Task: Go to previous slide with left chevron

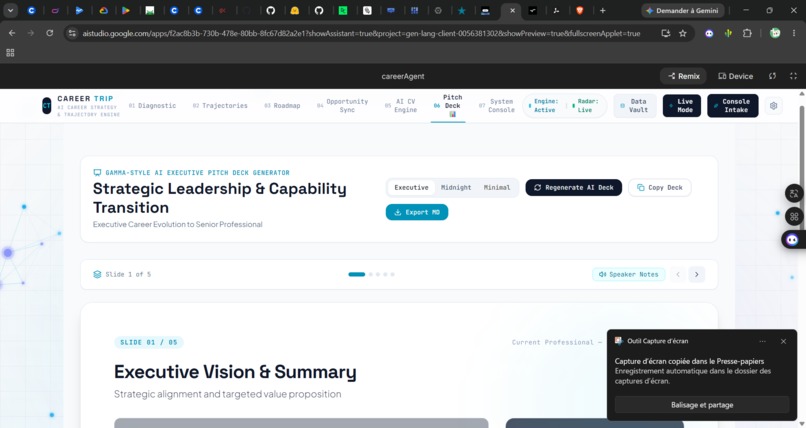Action: click(678, 274)
